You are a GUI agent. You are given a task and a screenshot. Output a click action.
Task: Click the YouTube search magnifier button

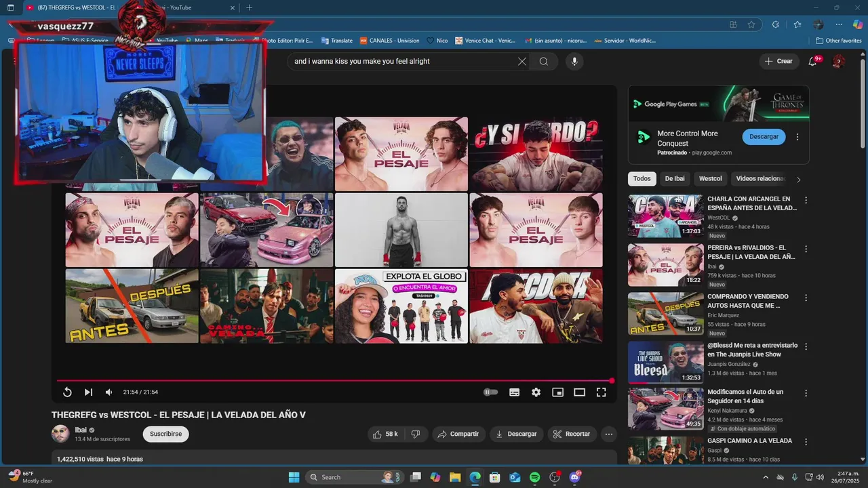(544, 62)
